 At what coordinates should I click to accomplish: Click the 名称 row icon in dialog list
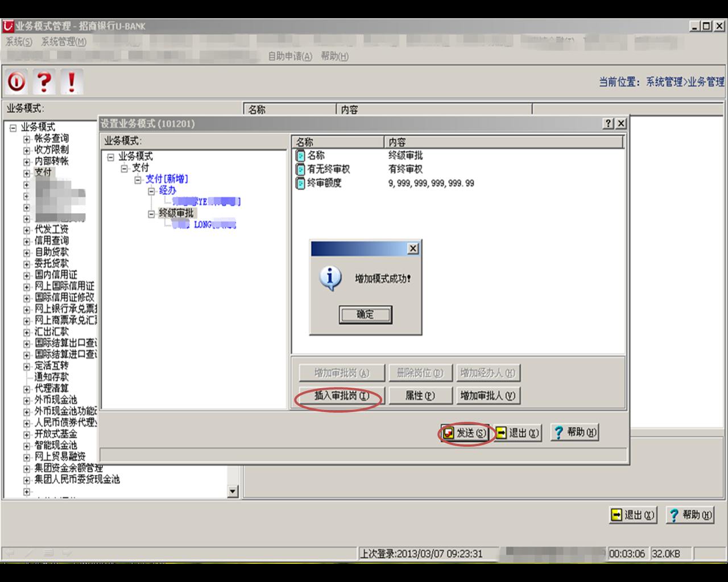tap(300, 155)
